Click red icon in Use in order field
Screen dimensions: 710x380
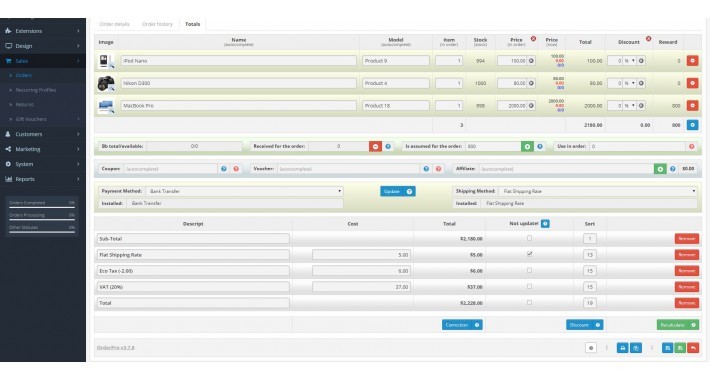[691, 146]
